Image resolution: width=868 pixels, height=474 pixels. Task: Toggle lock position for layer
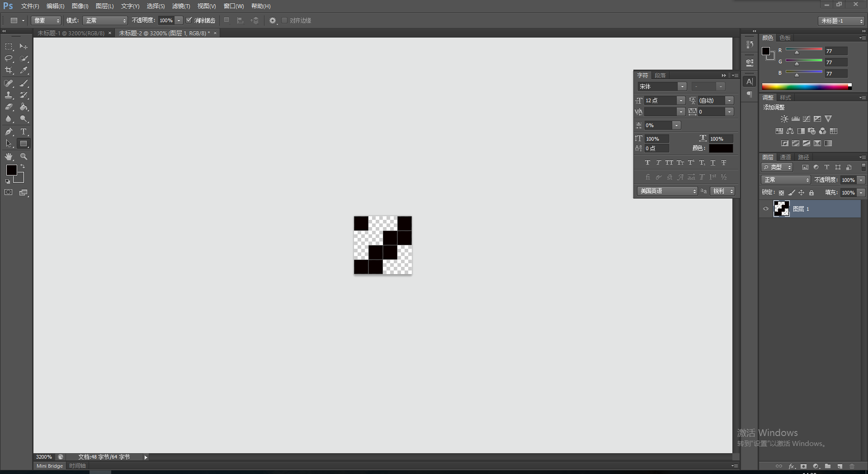click(801, 193)
